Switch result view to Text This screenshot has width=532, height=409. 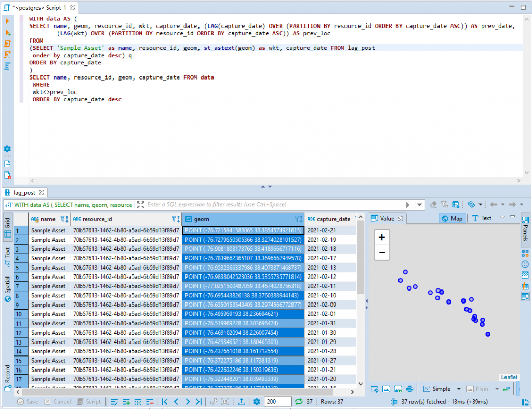point(7,257)
